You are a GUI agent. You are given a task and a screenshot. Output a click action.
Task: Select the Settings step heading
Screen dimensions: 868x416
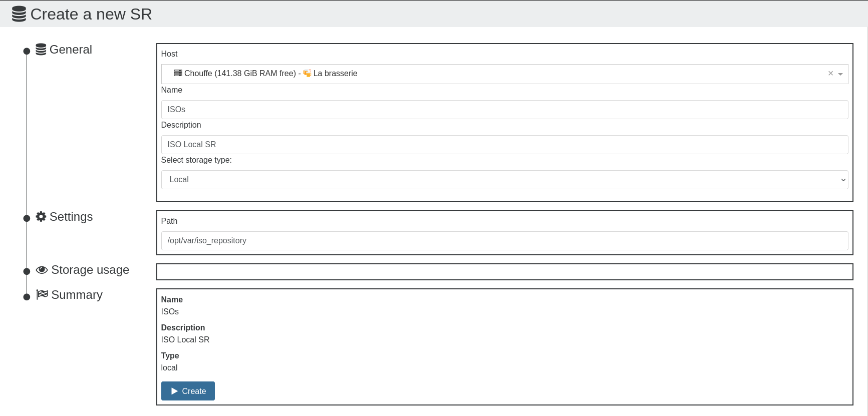coord(71,217)
